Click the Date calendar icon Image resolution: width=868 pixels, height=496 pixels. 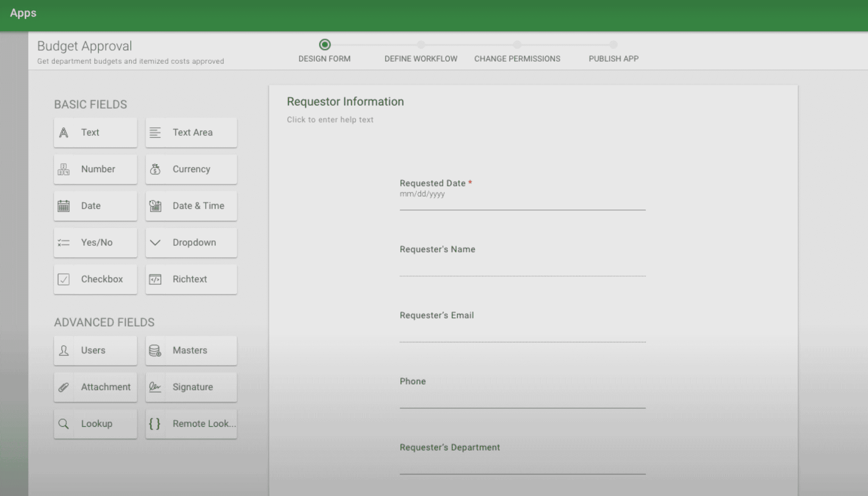pyautogui.click(x=64, y=206)
